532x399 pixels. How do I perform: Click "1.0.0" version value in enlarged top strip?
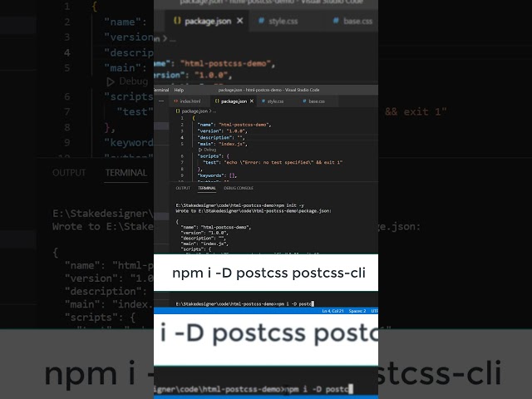point(213,75)
